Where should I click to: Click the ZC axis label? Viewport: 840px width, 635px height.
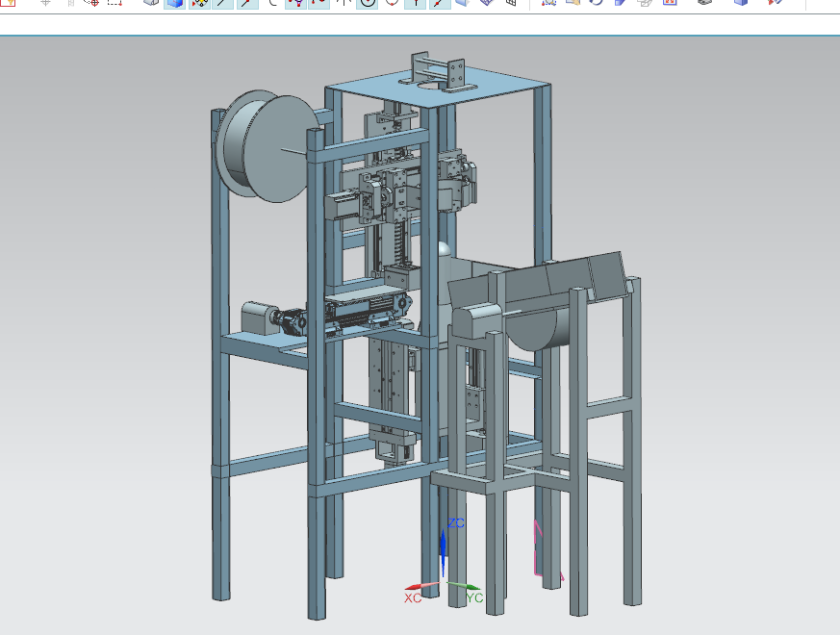456,523
